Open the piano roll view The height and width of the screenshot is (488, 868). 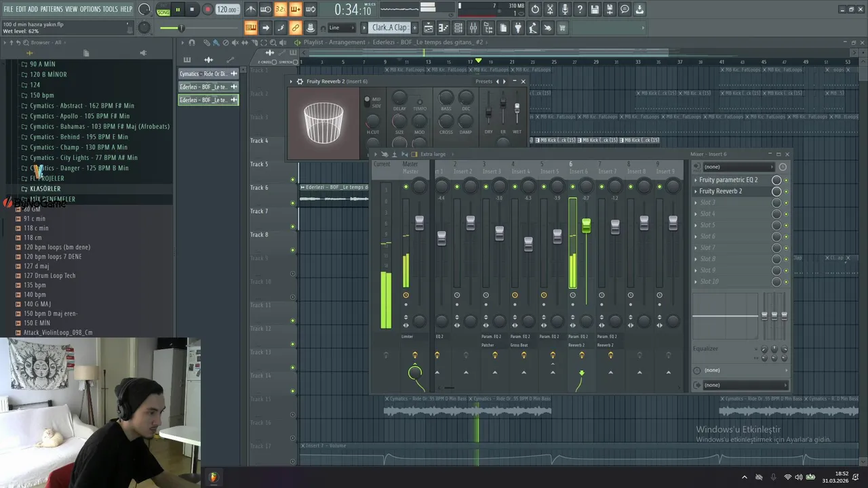coord(443,28)
